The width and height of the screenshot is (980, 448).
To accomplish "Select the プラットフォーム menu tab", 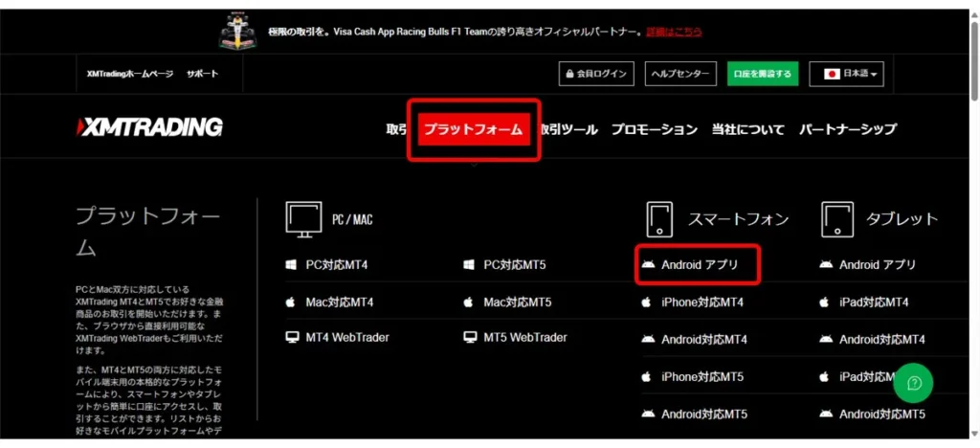I will [474, 129].
